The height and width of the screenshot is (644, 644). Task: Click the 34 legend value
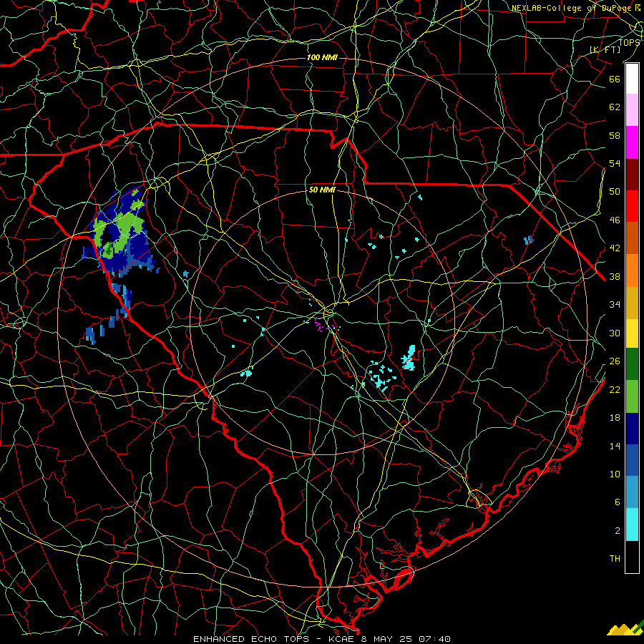(x=615, y=305)
